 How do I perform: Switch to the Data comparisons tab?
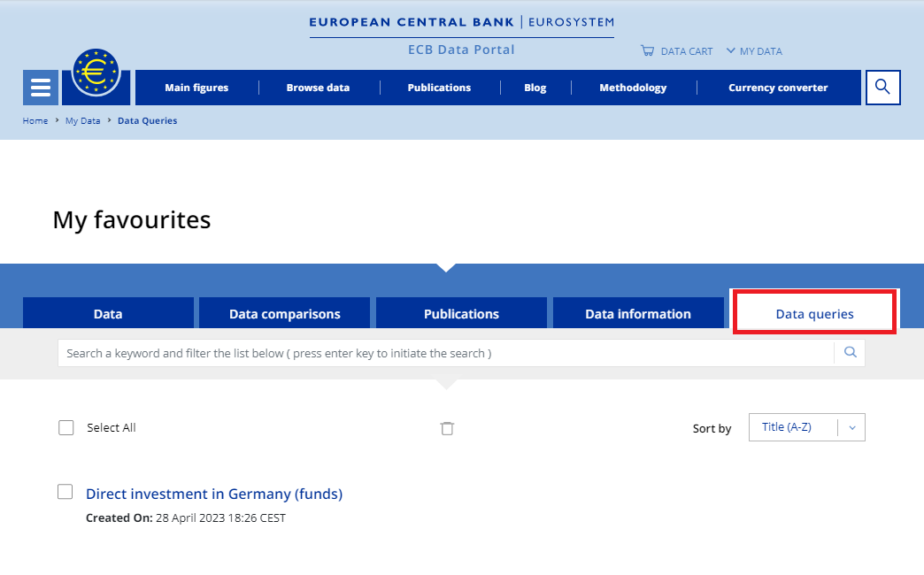tap(284, 314)
